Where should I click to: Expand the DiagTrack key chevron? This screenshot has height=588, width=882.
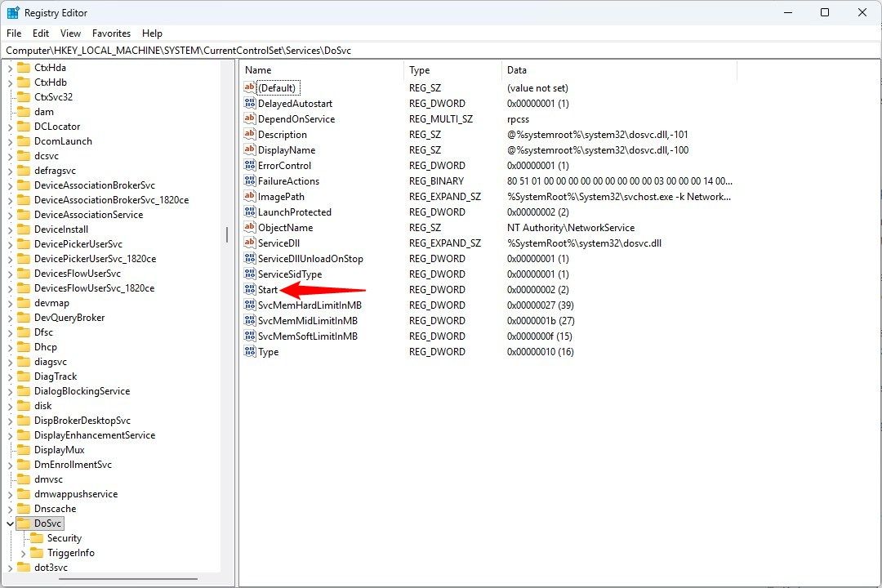10,376
